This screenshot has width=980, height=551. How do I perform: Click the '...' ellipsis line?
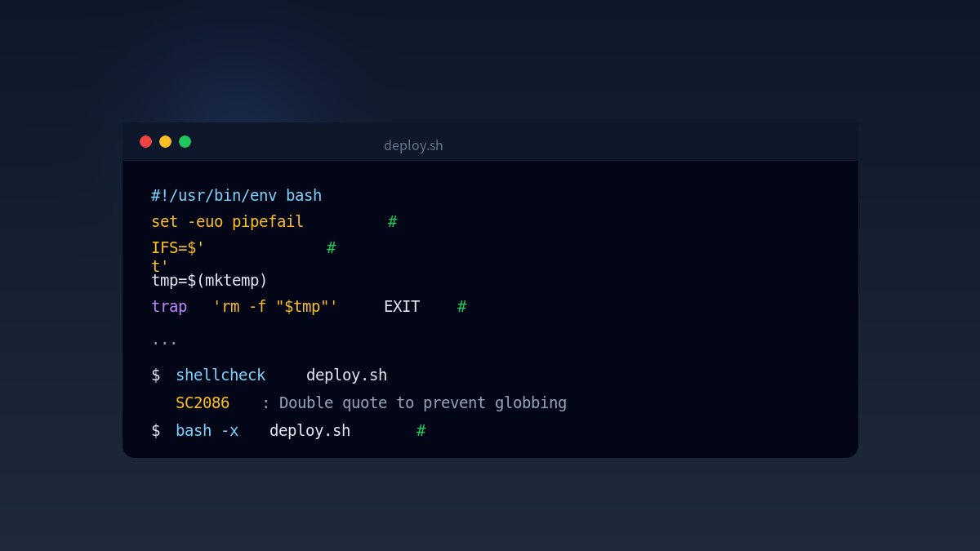(164, 343)
